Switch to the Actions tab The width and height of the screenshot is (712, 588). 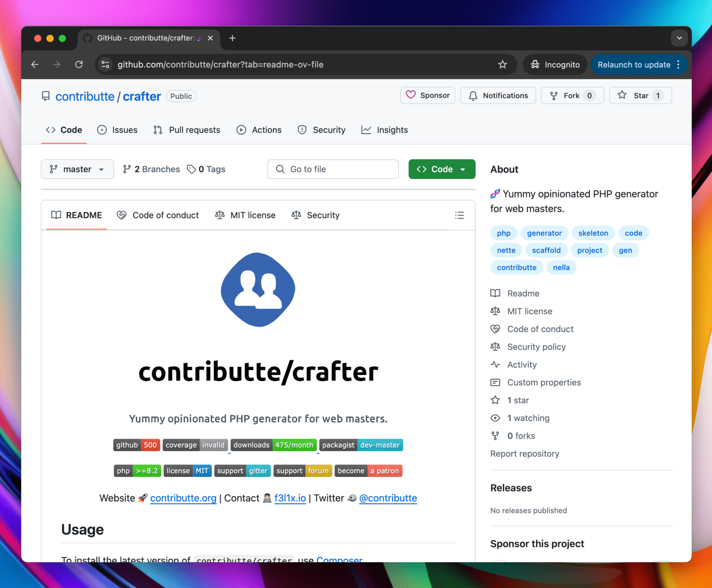[259, 130]
